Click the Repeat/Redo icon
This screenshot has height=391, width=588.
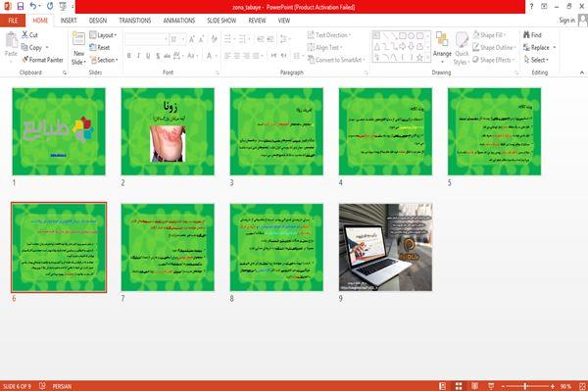(x=50, y=6)
